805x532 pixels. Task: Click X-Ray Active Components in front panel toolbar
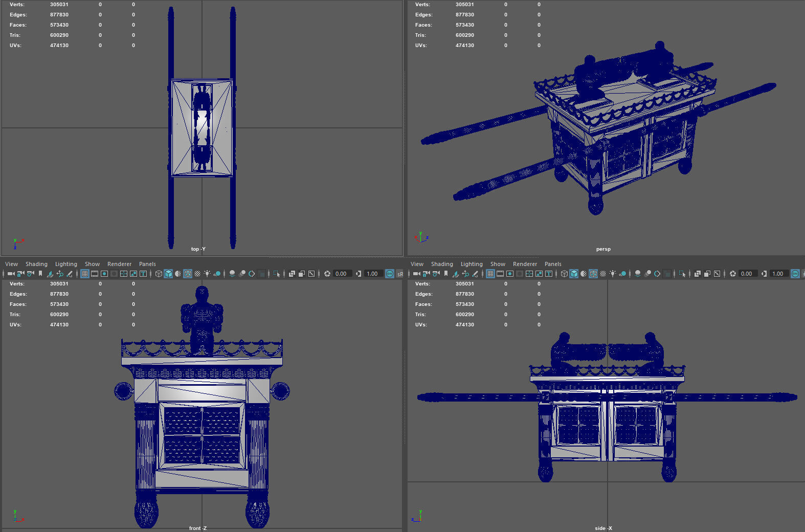[302, 274]
